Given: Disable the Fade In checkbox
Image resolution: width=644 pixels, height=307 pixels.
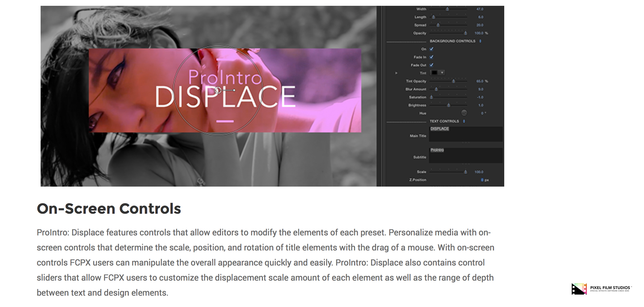Looking at the screenshot, I should (432, 57).
